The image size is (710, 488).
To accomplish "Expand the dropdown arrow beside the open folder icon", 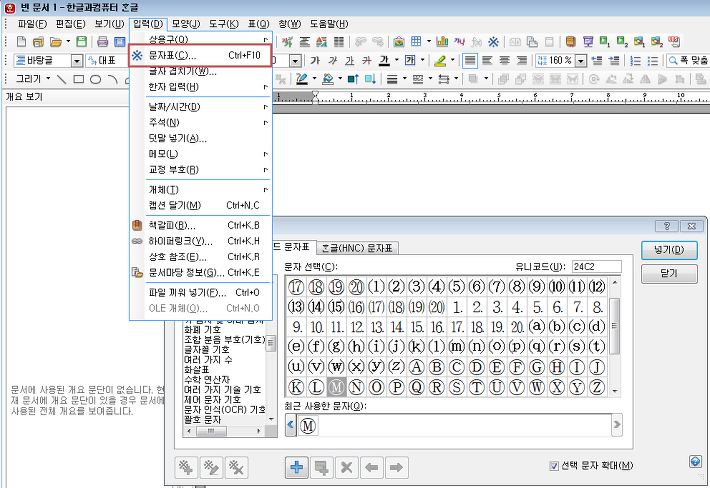I will pyautogui.click(x=68, y=42).
